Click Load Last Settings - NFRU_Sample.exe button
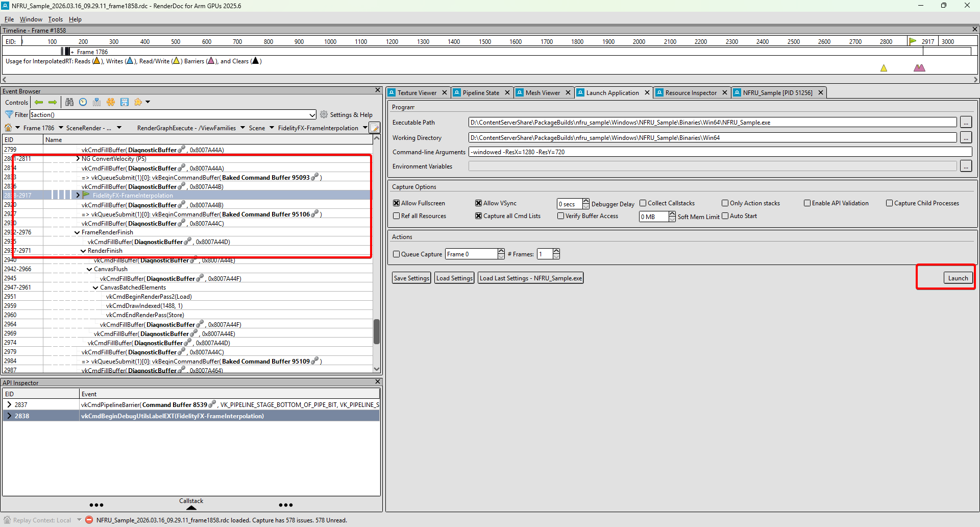The width and height of the screenshot is (980, 527). [x=530, y=278]
